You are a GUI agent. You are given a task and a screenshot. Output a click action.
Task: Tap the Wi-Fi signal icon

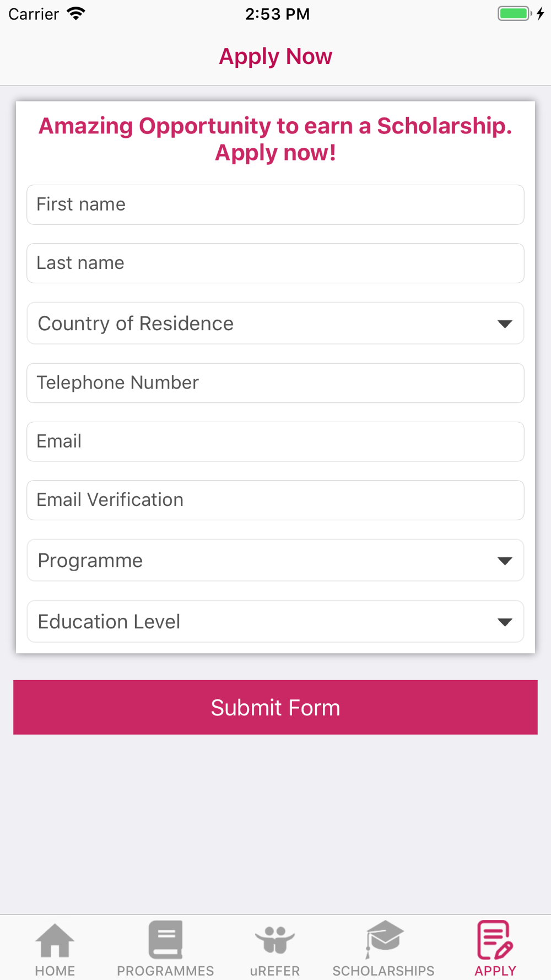click(76, 13)
